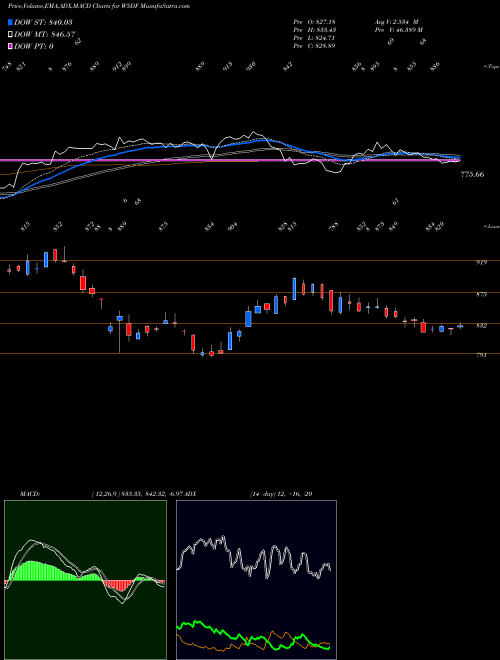Click the 'Pre V: 46.389 M' value
This screenshot has height=660, width=500.
point(399,30)
